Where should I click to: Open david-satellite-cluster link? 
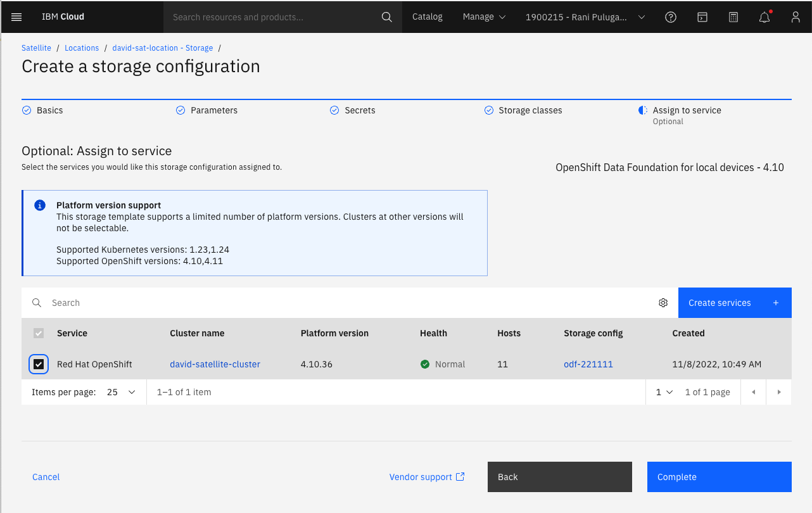(x=215, y=364)
